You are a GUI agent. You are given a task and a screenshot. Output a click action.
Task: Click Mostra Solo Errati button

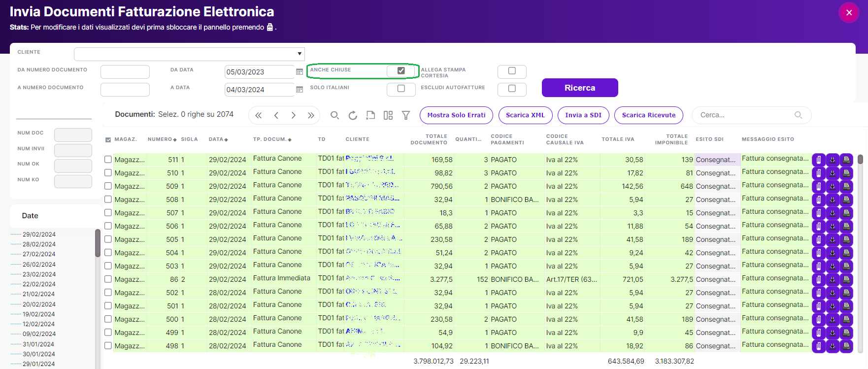point(456,115)
